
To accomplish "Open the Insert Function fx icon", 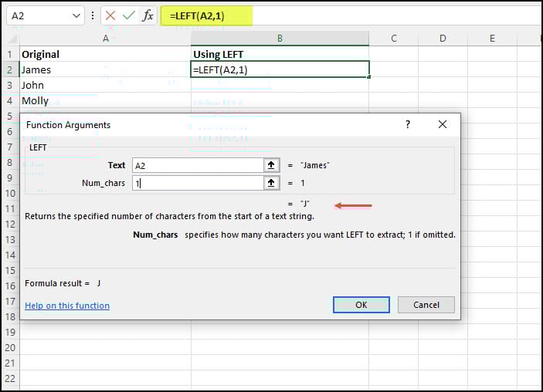I will click(147, 15).
